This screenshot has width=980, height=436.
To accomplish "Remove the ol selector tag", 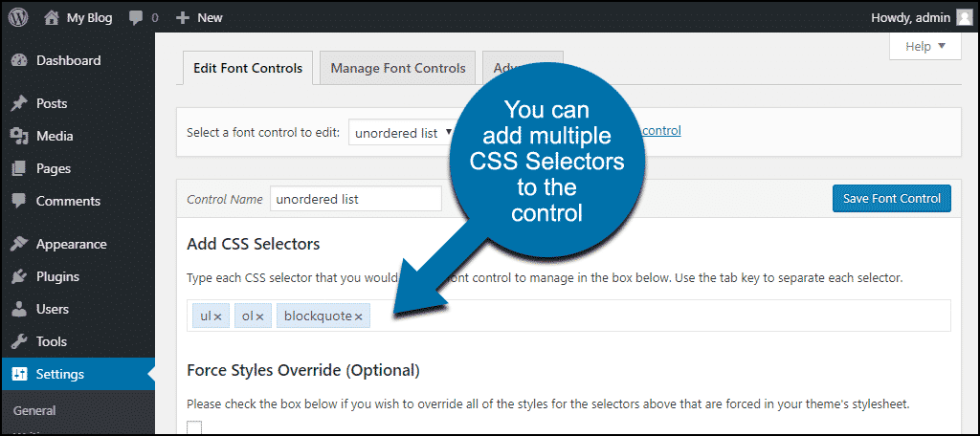I will pyautogui.click(x=259, y=317).
